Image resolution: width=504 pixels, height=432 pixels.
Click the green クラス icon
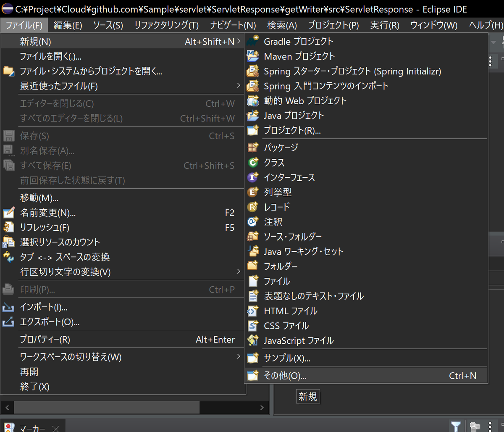click(253, 162)
